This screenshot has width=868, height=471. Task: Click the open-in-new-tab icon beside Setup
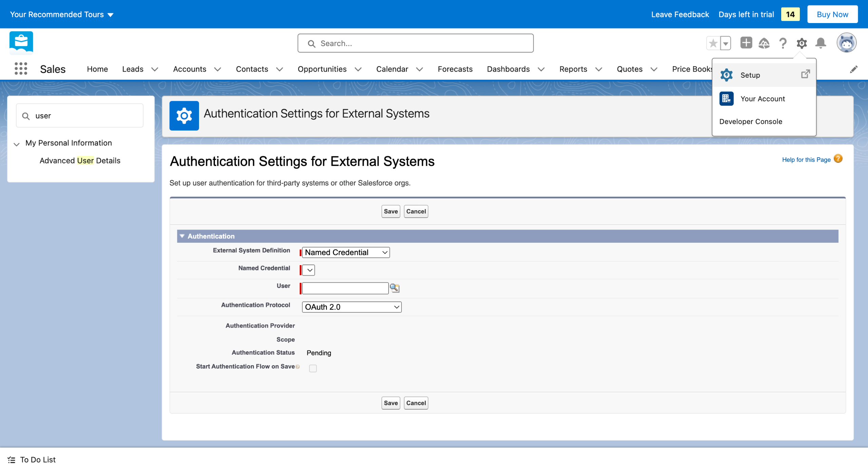806,74
